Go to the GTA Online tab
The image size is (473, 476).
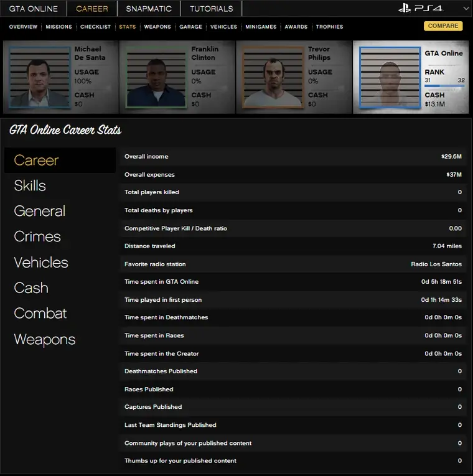click(34, 9)
